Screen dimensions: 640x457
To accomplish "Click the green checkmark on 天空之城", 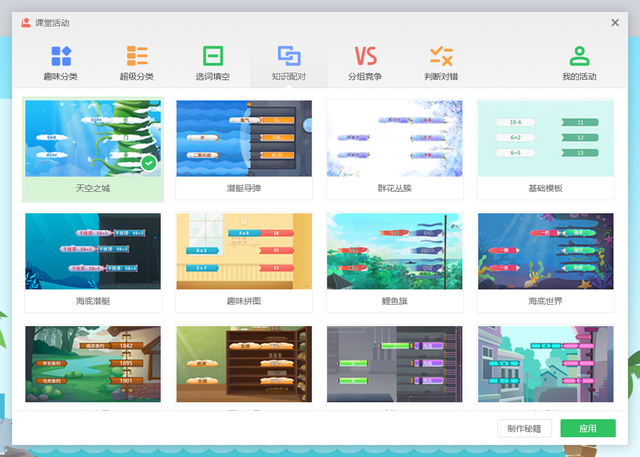I will coord(149,163).
